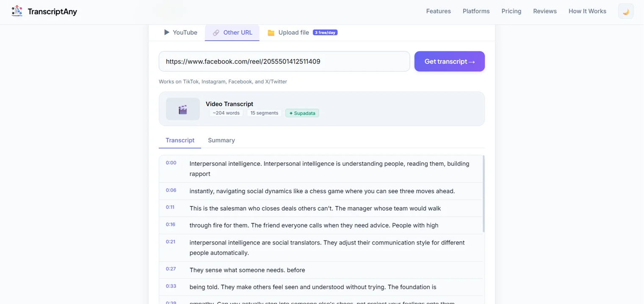This screenshot has width=644, height=304.
Task: Click the YouTube play icon
Action: point(167,32)
